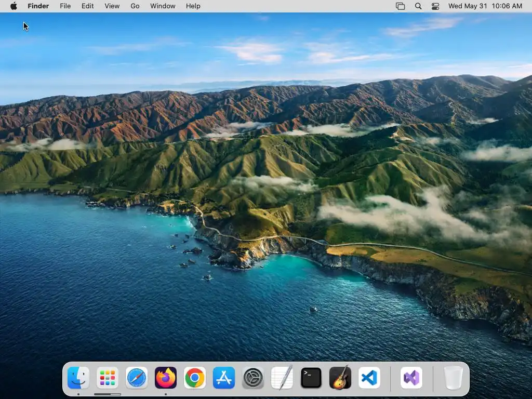The width and height of the screenshot is (532, 399).
Task: Open the Trash in the Dock
Action: 454,378
